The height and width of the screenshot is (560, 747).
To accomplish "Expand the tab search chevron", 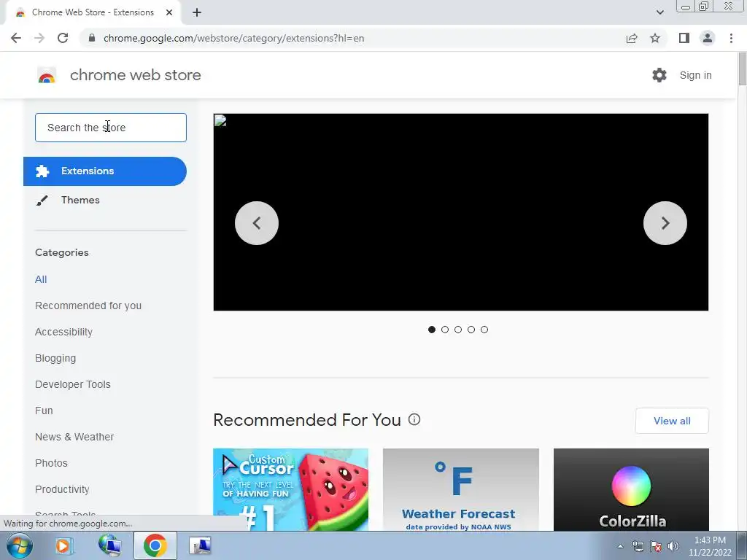I will tap(659, 12).
